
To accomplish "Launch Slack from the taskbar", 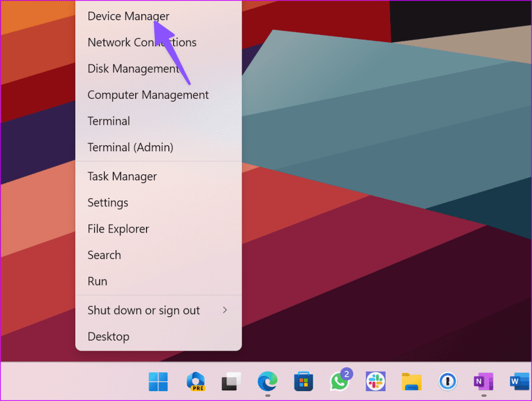I will pos(376,381).
